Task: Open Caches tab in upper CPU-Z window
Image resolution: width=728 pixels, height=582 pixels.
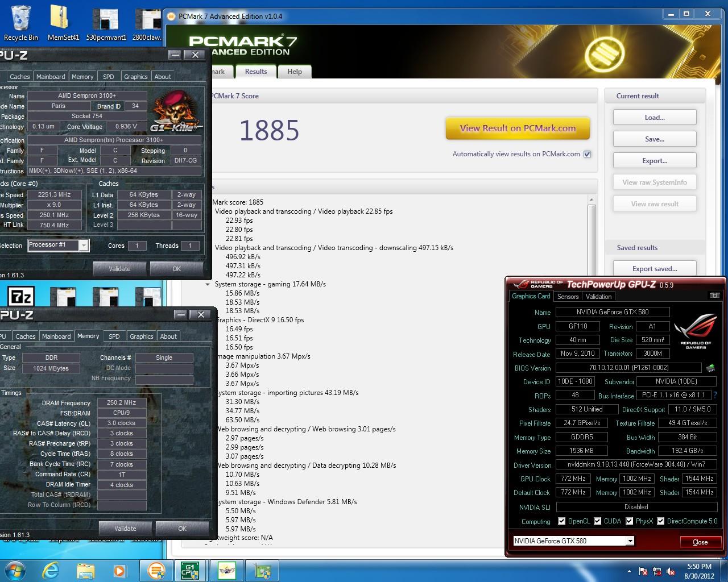Action: pos(20,77)
